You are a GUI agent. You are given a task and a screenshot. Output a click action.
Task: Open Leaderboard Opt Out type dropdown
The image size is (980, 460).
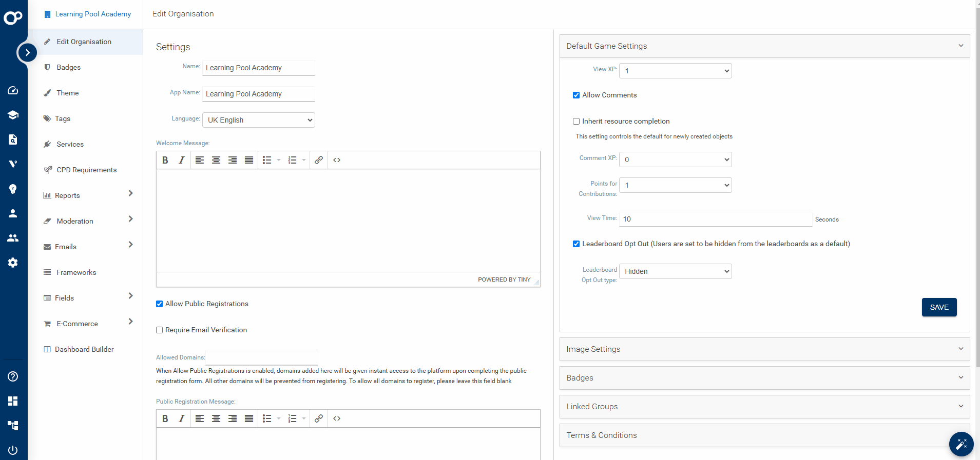click(675, 271)
